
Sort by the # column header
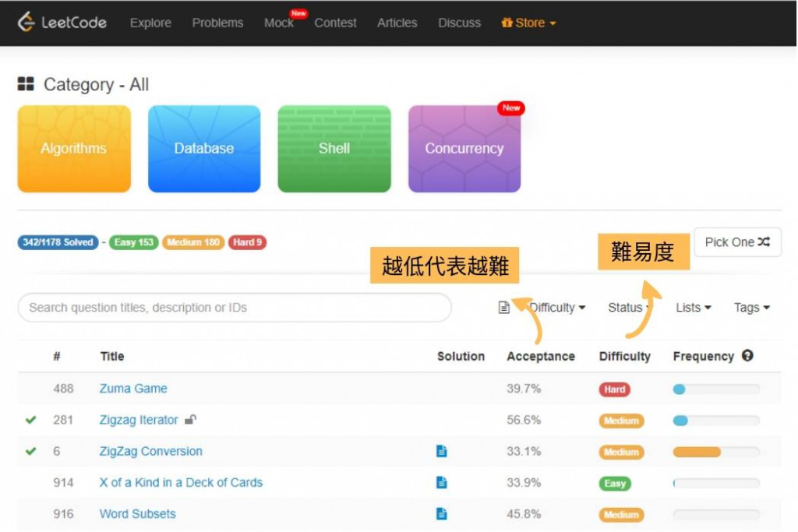[x=57, y=356]
